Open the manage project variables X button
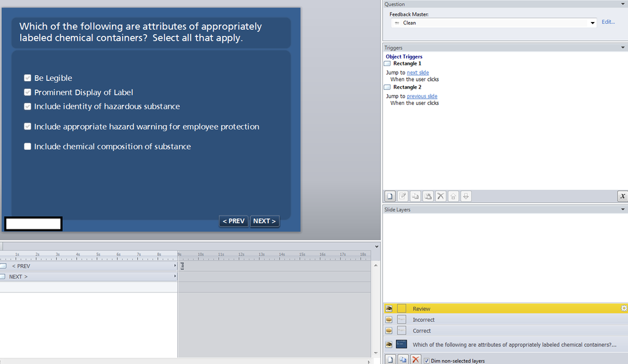 point(622,196)
